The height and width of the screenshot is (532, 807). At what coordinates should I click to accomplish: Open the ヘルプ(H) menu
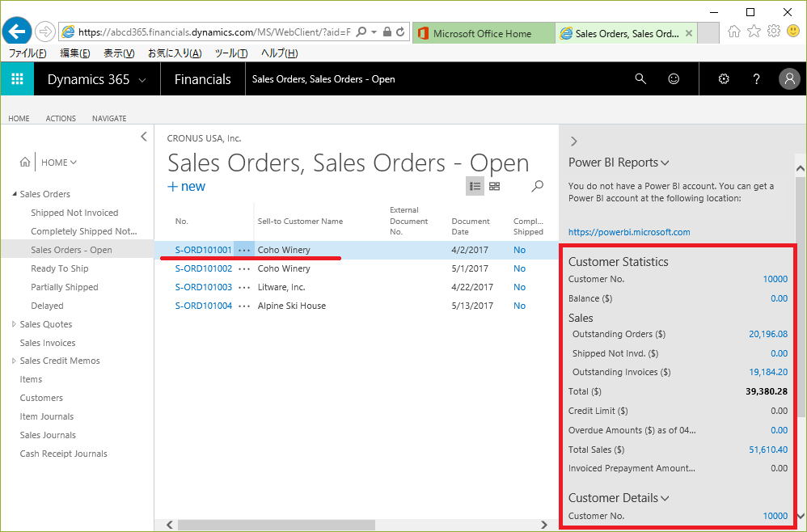tap(280, 53)
